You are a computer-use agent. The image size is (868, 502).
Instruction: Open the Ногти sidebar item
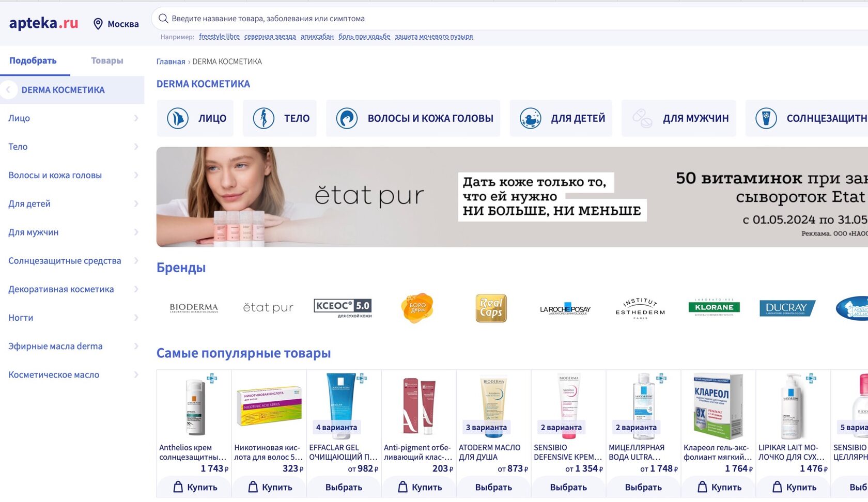21,318
